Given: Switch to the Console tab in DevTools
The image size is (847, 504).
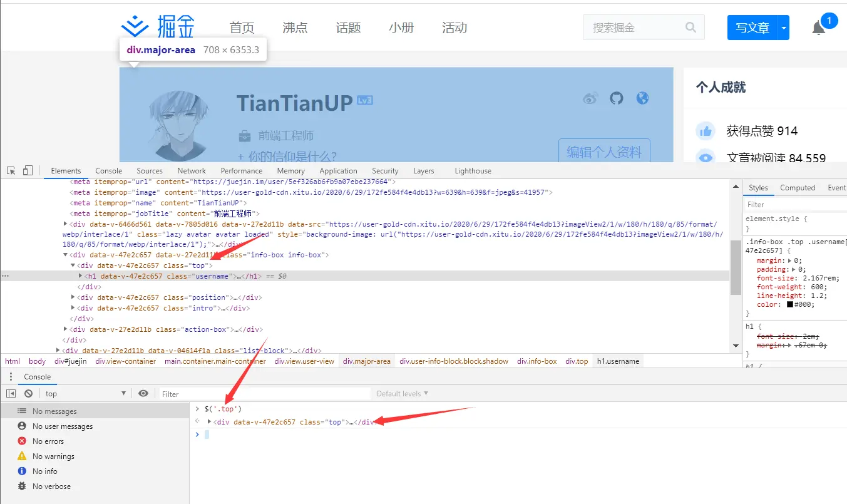Looking at the screenshot, I should coord(109,170).
